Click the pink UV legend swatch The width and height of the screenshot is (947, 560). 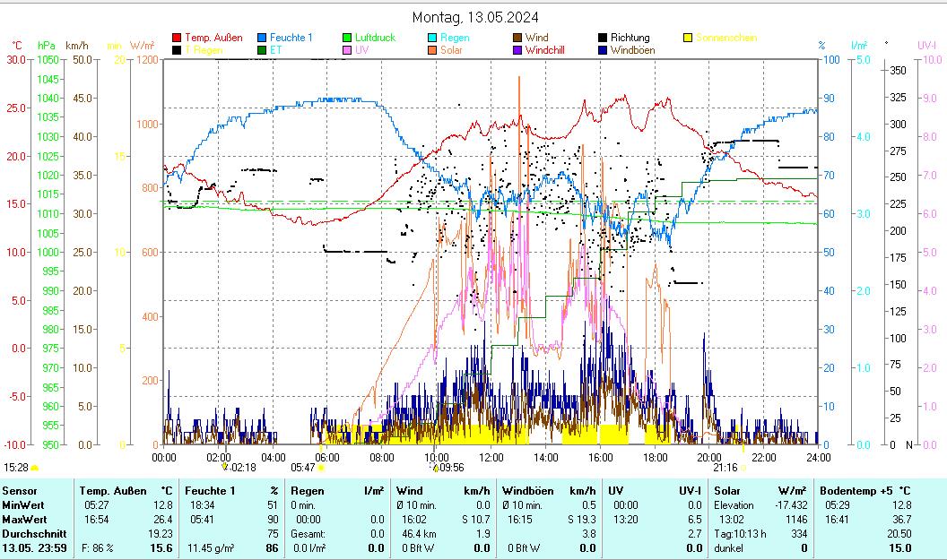pos(347,50)
